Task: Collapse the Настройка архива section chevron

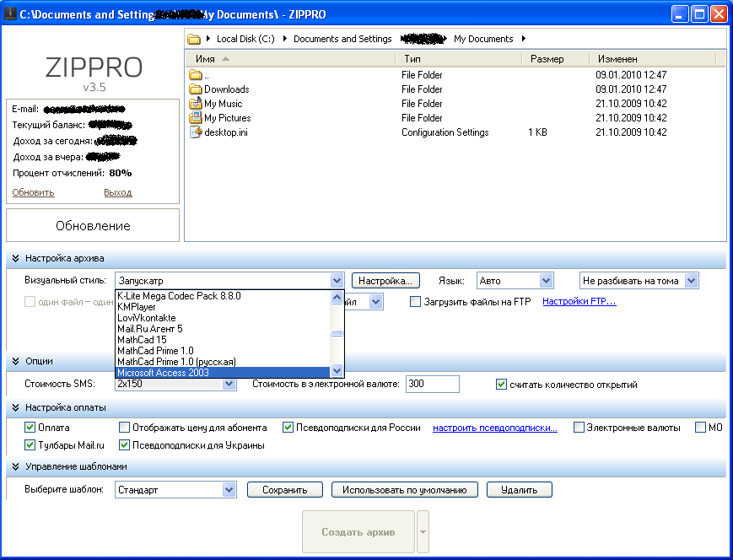Action: tap(15, 258)
